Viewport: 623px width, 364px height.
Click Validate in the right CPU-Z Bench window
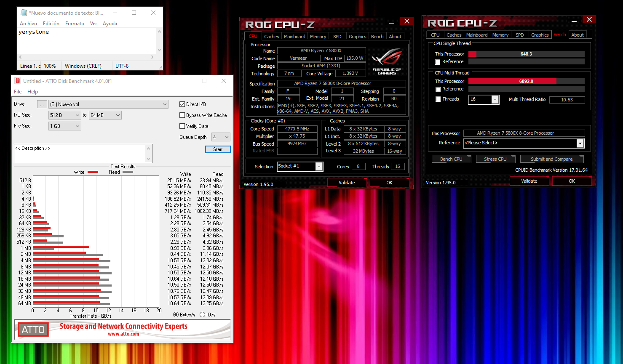tap(529, 181)
